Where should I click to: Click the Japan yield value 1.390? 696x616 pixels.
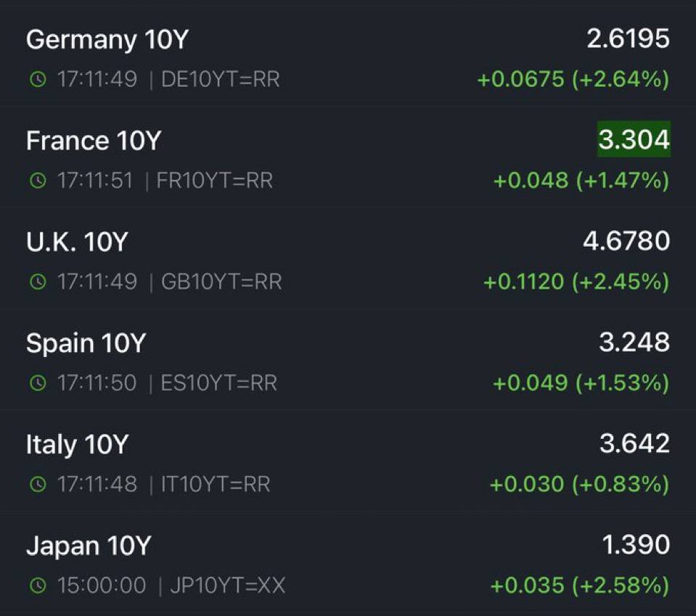[636, 545]
